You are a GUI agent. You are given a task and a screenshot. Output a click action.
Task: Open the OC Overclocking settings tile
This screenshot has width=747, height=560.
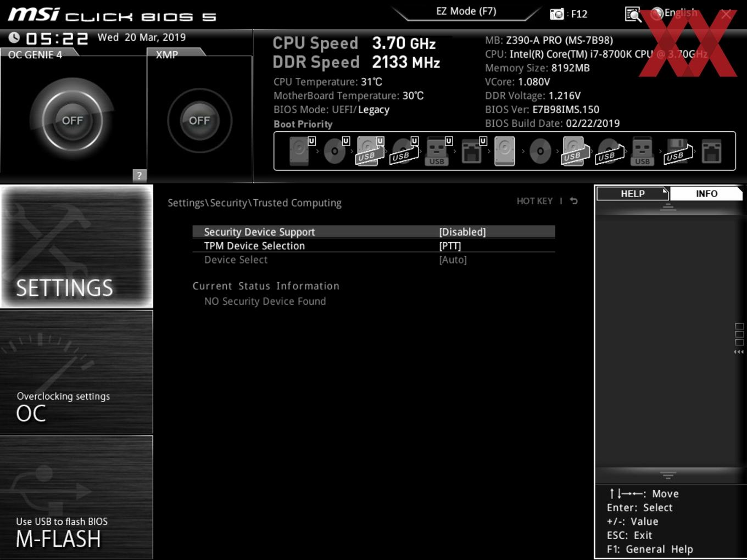click(76, 372)
